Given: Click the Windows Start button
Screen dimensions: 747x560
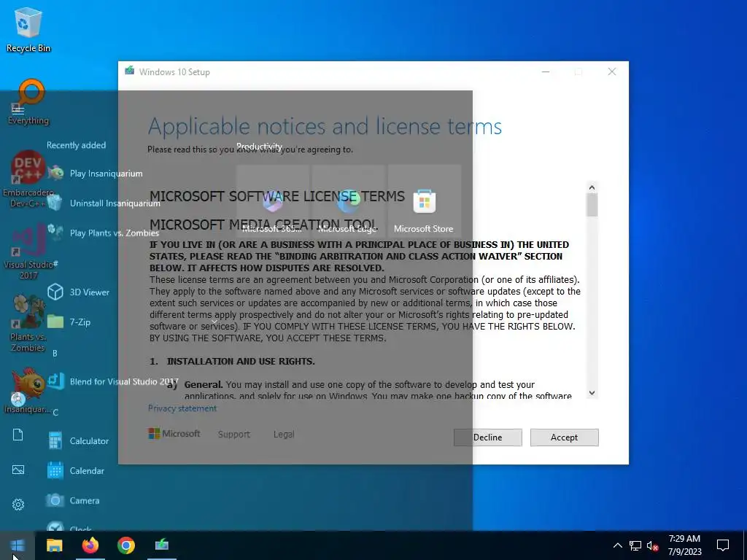Looking at the screenshot, I should point(18,545).
